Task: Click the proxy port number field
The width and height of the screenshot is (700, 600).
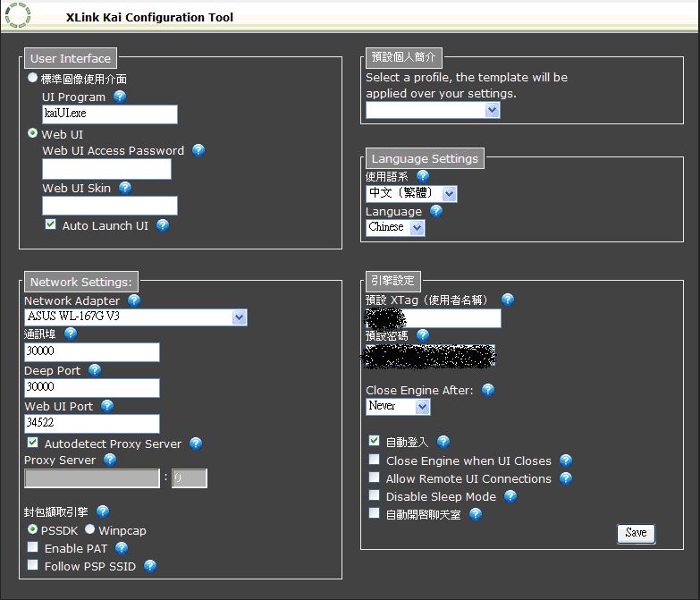Action: click(x=190, y=478)
